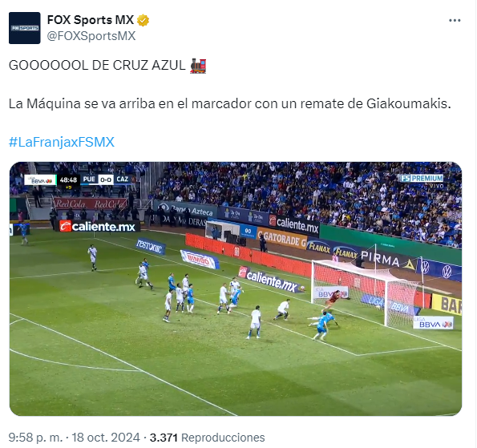
Task: Click the Bimbo pitchside ad board
Action: pos(200,260)
